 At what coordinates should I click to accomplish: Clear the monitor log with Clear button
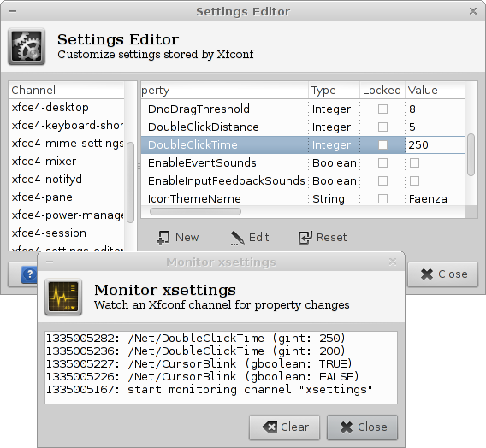284,427
